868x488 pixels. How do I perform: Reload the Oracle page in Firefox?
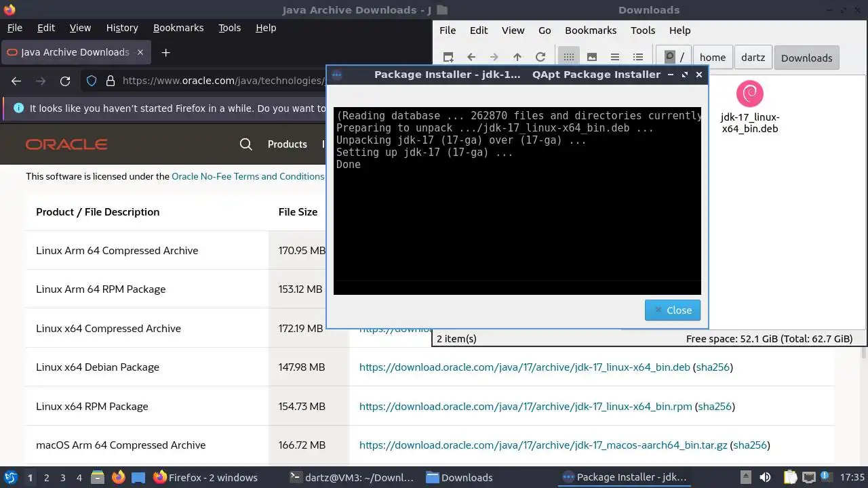pyautogui.click(x=65, y=81)
